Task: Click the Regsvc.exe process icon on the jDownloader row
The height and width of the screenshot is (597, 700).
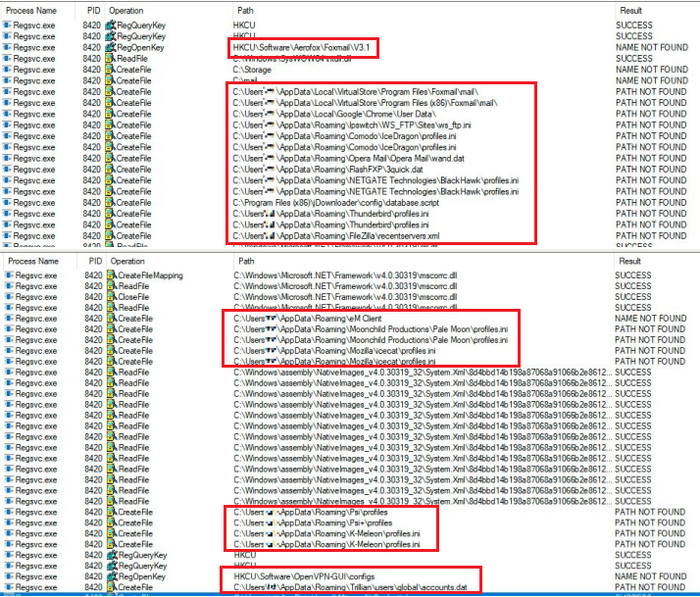Action: 7,202
